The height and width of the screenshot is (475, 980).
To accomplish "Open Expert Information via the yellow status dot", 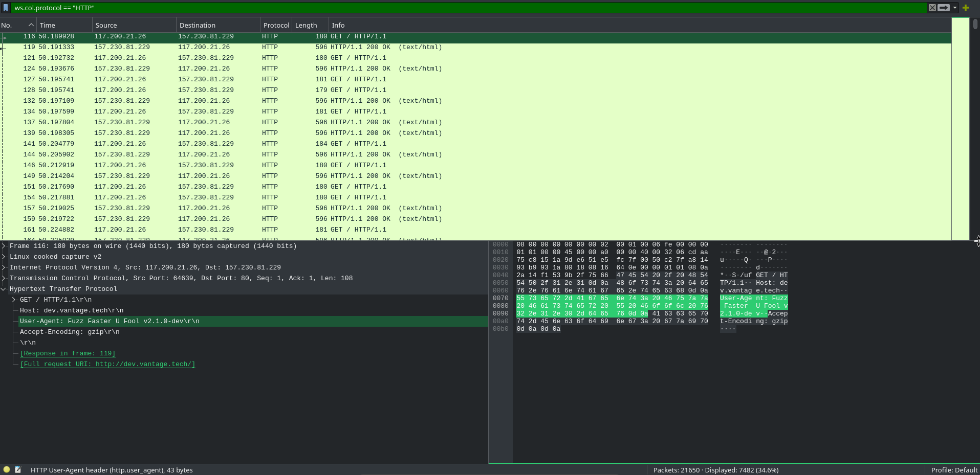I will tap(7, 469).
